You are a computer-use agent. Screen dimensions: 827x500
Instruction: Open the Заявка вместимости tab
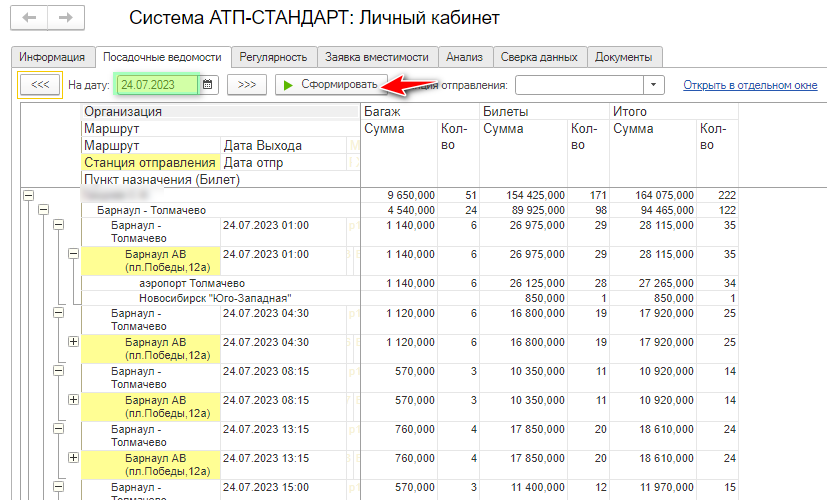pyautogui.click(x=378, y=57)
